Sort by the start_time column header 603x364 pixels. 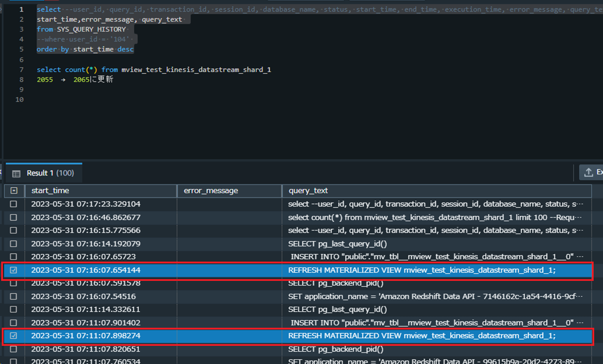click(101, 190)
